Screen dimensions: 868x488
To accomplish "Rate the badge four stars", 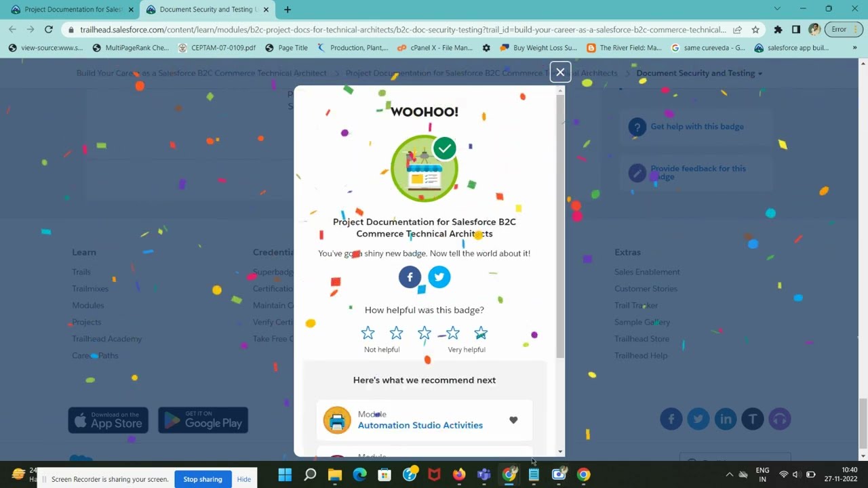I will click(x=453, y=333).
